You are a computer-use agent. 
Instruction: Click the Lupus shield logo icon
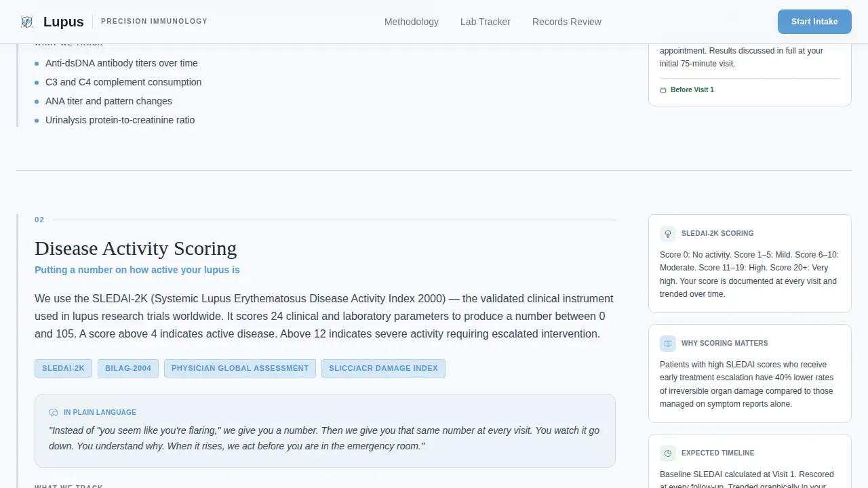click(27, 22)
